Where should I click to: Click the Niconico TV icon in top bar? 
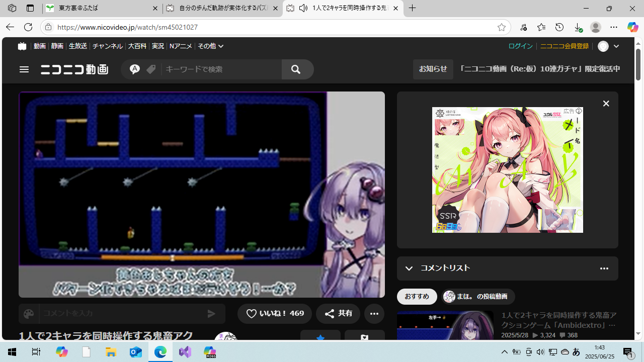coord(22,46)
